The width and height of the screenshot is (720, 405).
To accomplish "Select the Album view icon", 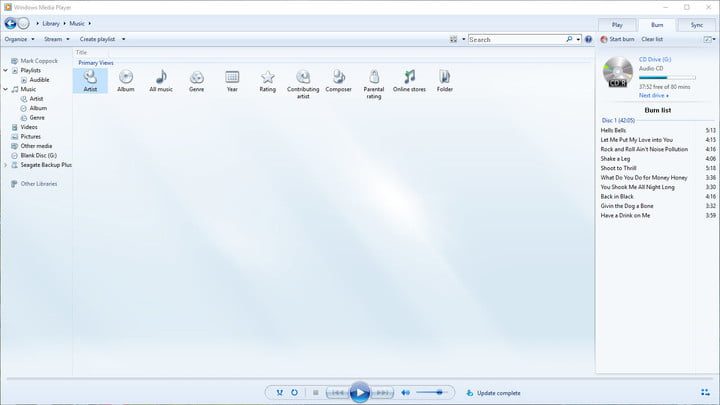I will (x=125, y=78).
